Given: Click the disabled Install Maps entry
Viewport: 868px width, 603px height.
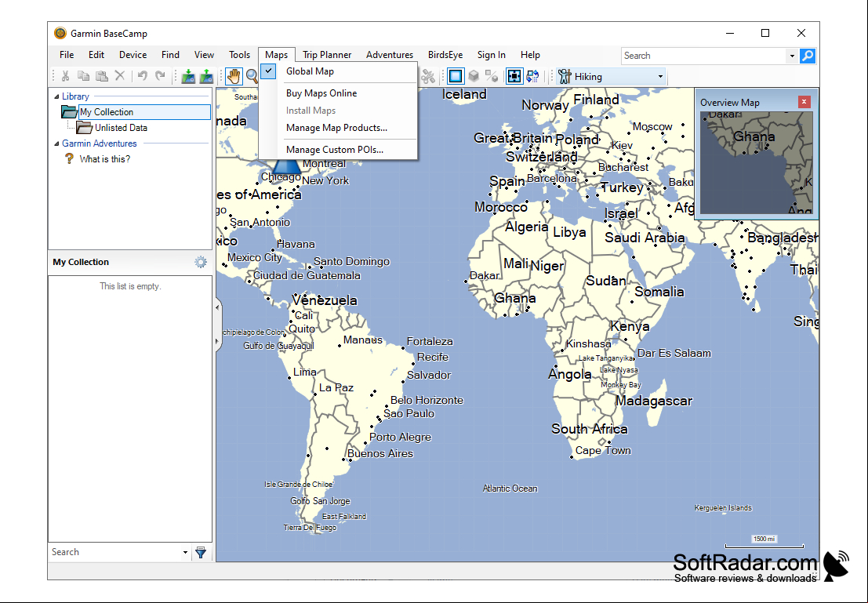Looking at the screenshot, I should pyautogui.click(x=338, y=111).
